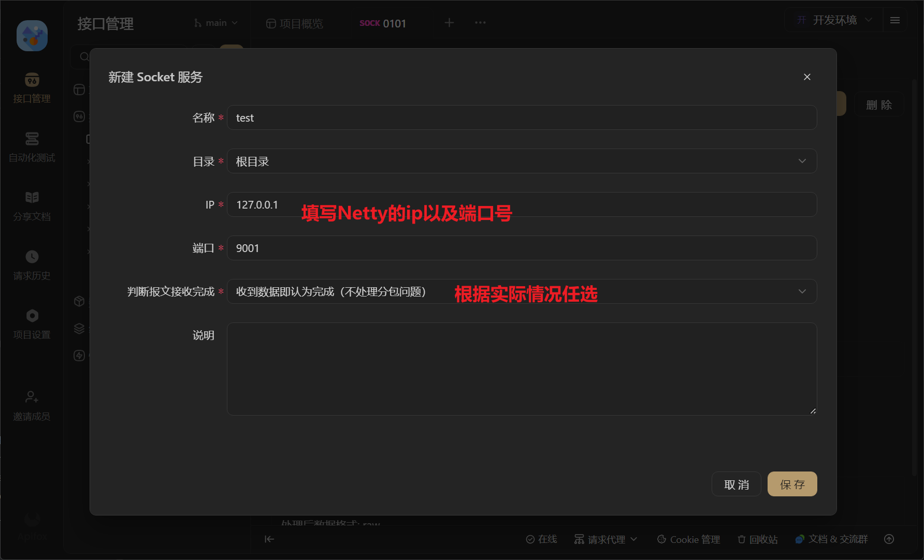Click the 邀请成员 icon
The height and width of the screenshot is (560, 924).
click(x=32, y=397)
